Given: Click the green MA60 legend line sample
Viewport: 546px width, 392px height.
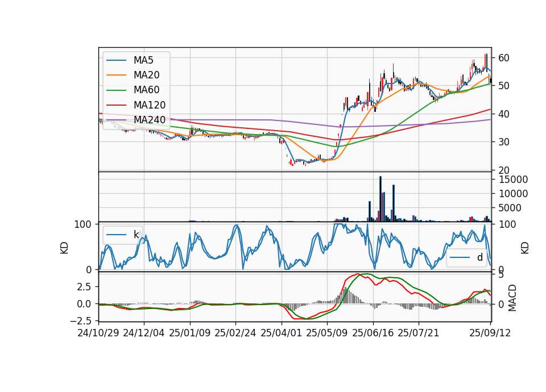Looking at the screenshot, I should coord(116,90).
